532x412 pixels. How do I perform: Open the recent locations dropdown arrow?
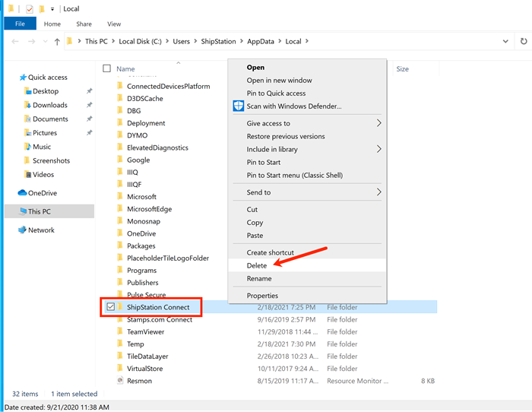click(x=45, y=41)
